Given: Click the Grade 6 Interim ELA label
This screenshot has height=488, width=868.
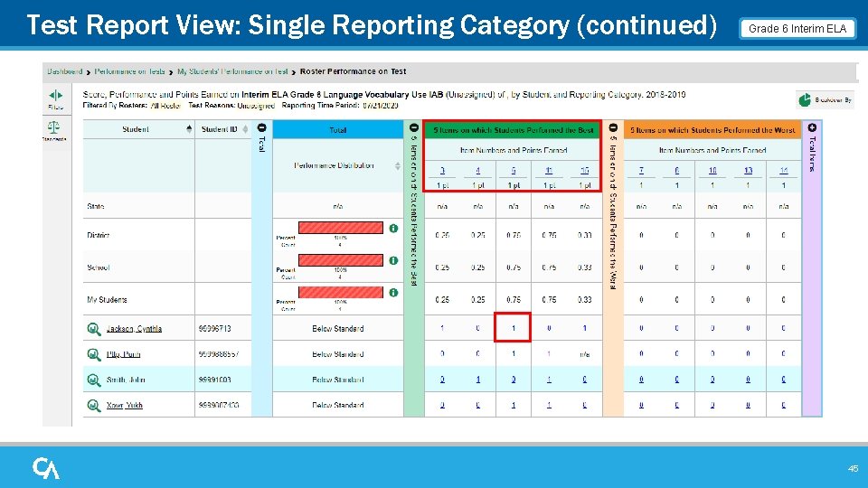Looking at the screenshot, I should click(x=797, y=29).
